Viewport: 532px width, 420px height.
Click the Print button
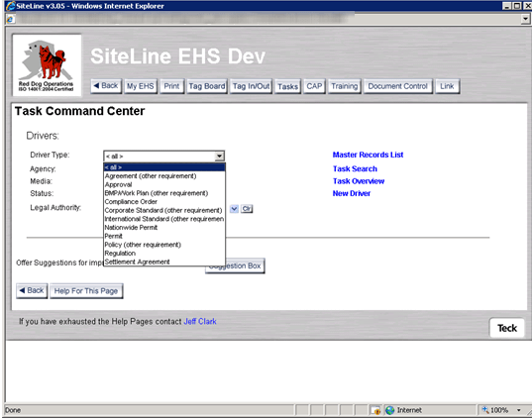point(171,86)
